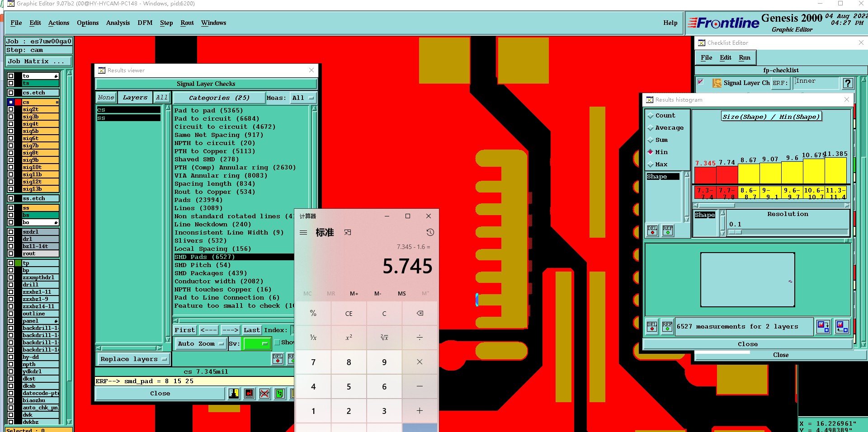Open the green Sv severity dropdown
This screenshot has width=868, height=432.
click(x=257, y=344)
